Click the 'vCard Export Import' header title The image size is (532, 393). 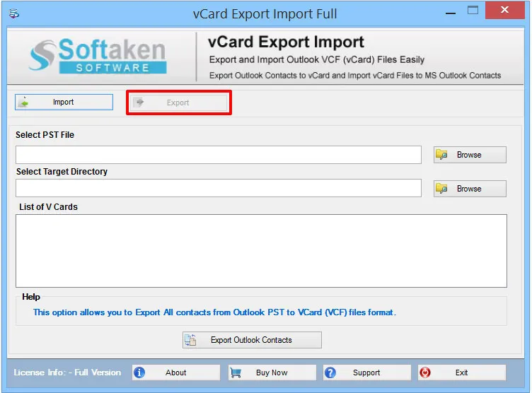[x=286, y=42]
